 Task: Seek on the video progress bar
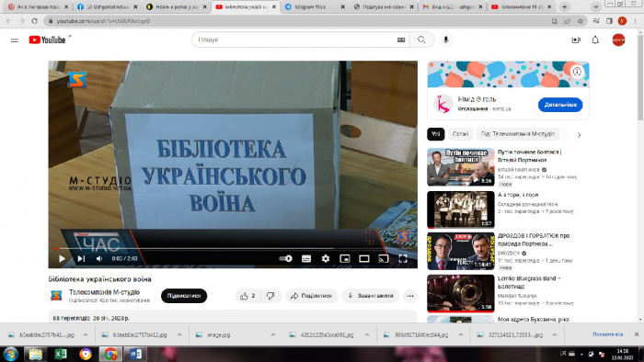[x=233, y=248]
